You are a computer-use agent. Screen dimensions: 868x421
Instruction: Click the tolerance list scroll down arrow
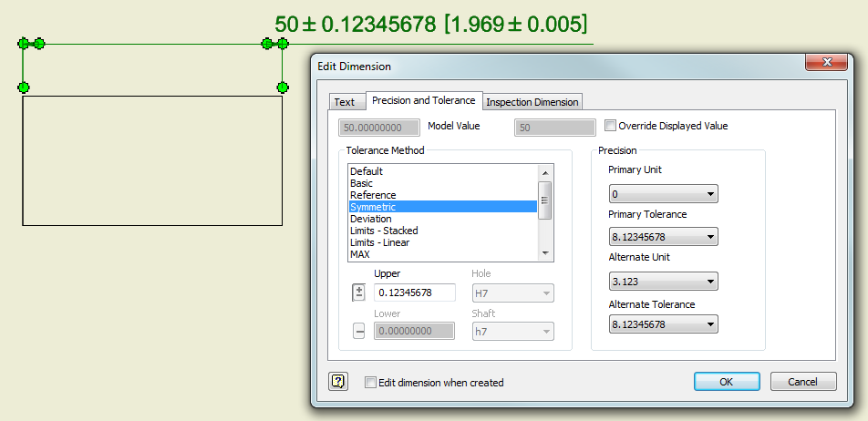[x=545, y=252]
